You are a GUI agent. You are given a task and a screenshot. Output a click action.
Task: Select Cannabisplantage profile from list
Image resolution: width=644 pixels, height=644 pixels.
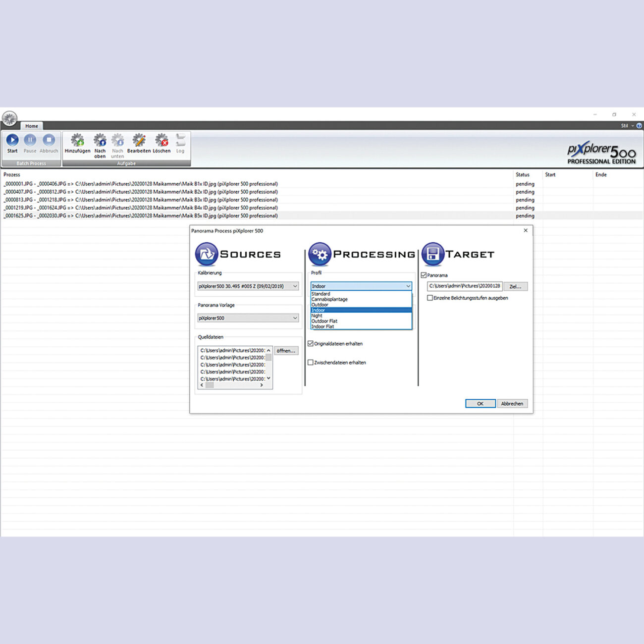[x=329, y=299]
